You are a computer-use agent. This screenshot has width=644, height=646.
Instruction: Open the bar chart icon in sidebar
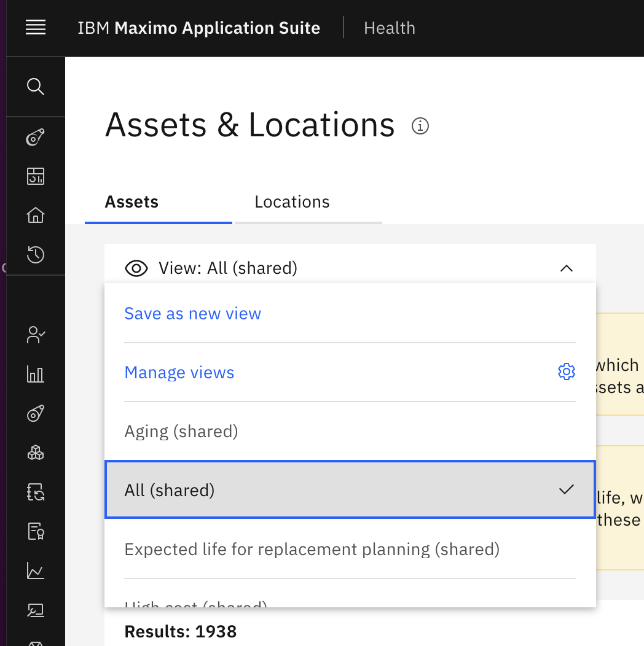tap(36, 374)
